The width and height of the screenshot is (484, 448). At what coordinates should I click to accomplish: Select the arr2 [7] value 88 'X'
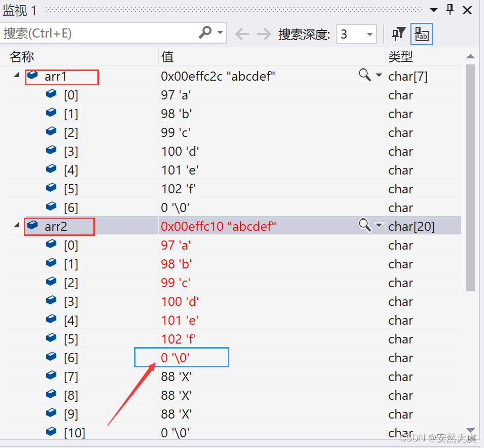(176, 376)
